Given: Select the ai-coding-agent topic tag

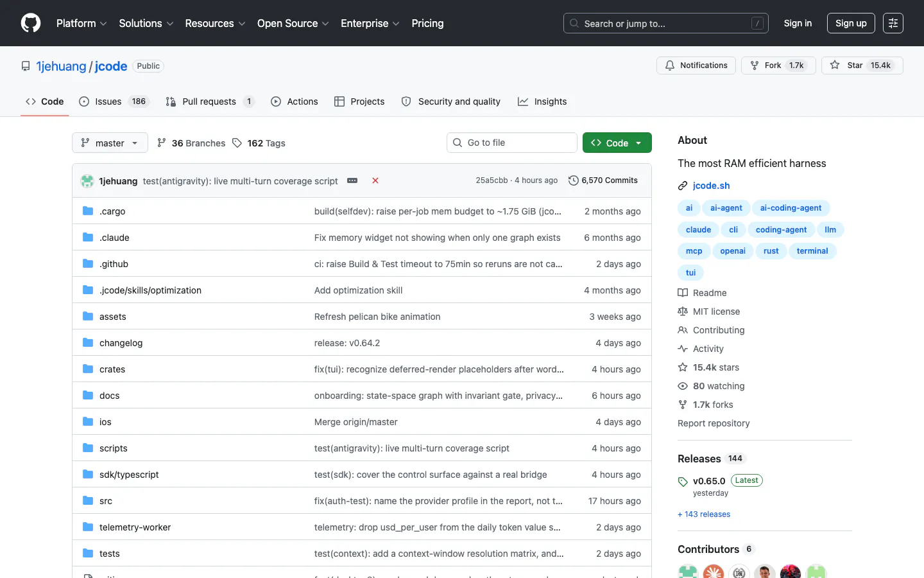Looking at the screenshot, I should (791, 208).
